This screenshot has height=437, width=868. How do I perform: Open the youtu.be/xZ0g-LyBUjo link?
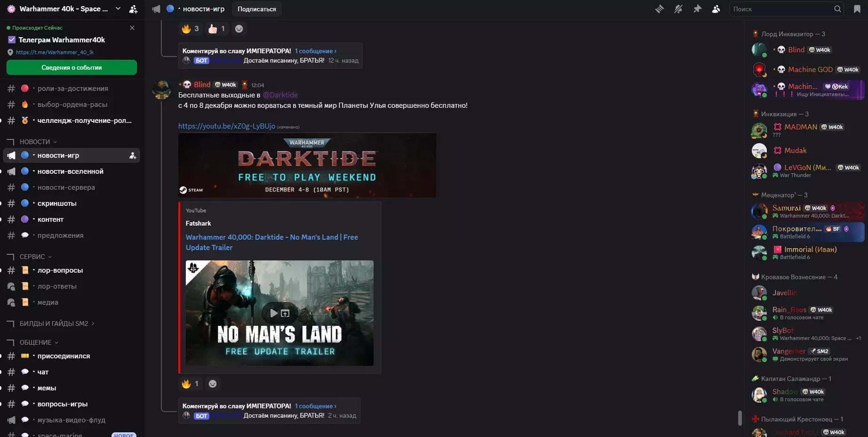(x=227, y=126)
